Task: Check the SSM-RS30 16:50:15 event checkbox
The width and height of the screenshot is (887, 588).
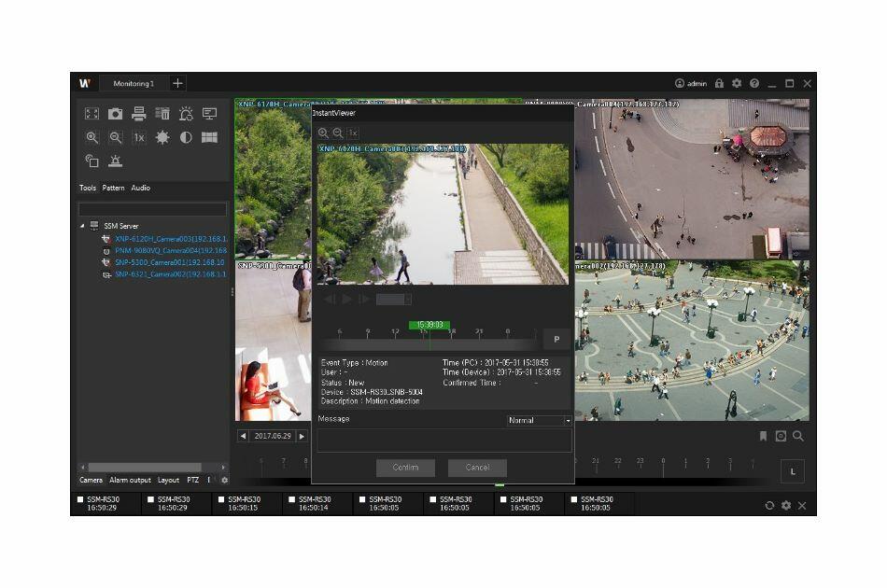Action: coord(222,500)
